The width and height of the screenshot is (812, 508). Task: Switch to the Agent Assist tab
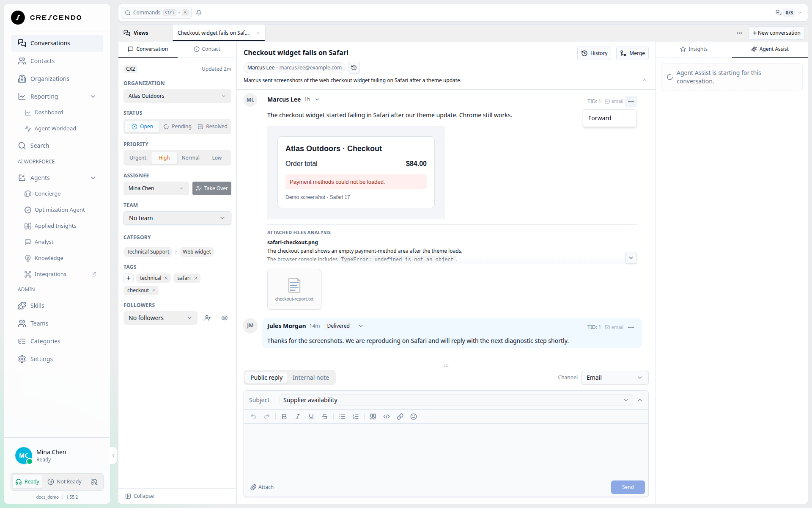click(x=770, y=49)
